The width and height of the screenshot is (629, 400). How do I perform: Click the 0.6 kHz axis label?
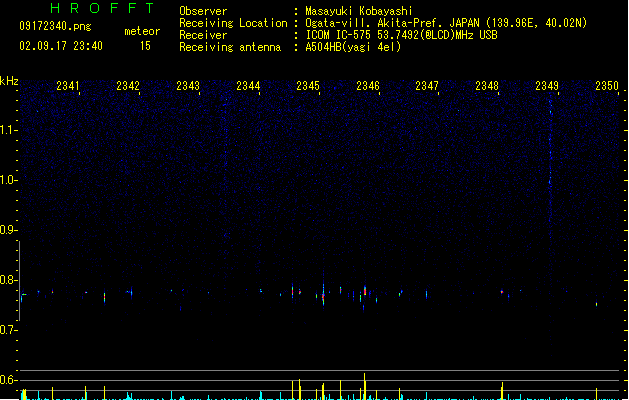coord(8,380)
